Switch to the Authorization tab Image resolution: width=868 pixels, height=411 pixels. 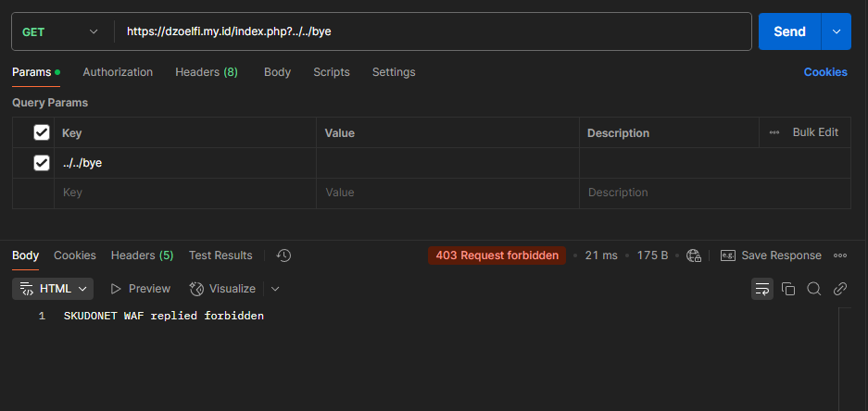tap(118, 72)
